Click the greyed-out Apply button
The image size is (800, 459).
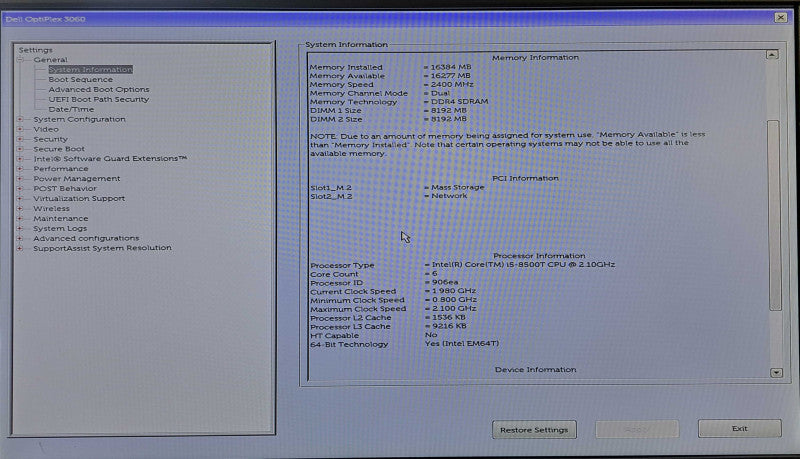click(637, 429)
